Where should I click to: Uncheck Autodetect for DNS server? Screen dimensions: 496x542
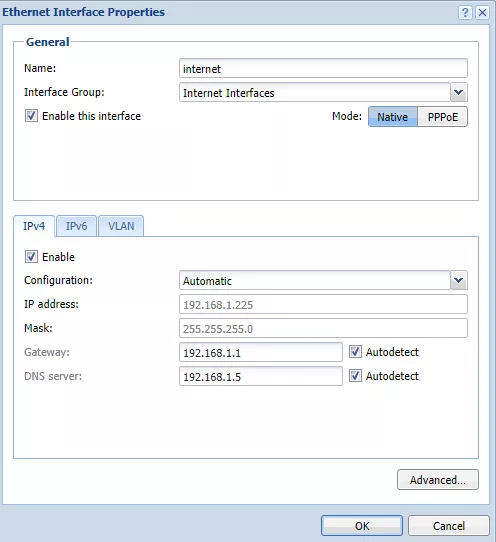point(355,376)
